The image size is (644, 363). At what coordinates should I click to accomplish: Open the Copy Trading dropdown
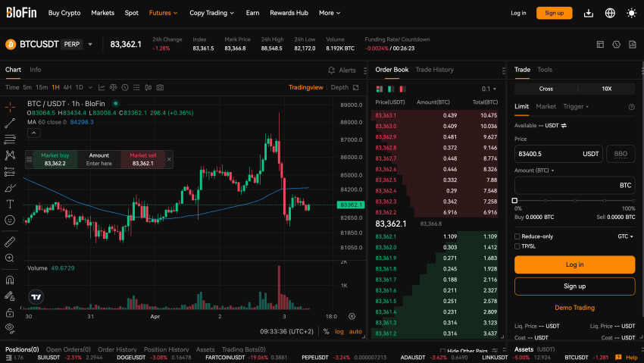coord(211,13)
